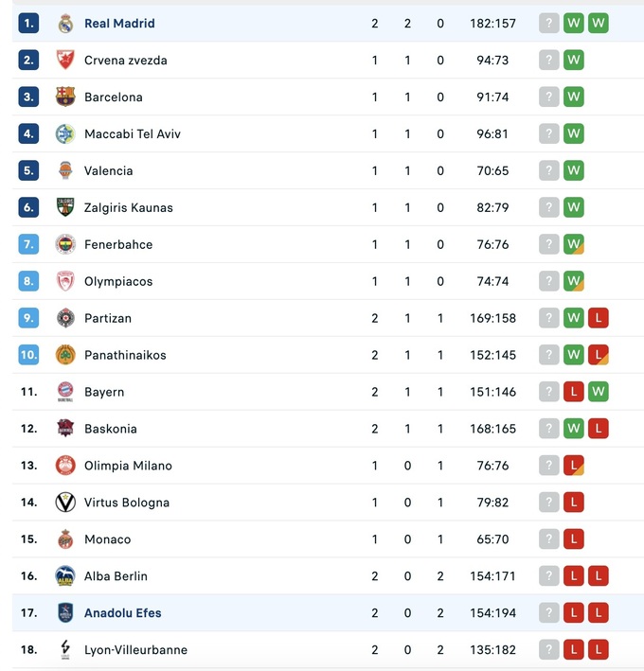Image resolution: width=644 pixels, height=671 pixels.
Task: Click the Olympiacos team logo
Action: (x=65, y=282)
